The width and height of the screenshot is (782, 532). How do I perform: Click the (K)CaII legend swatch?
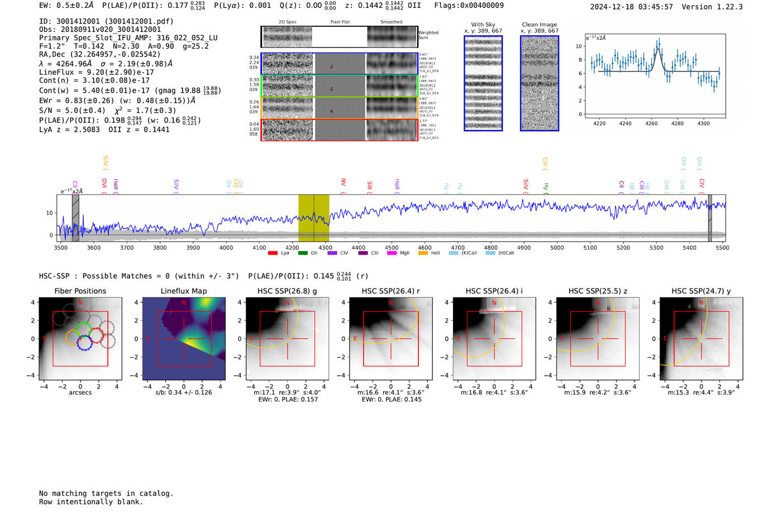pyautogui.click(x=454, y=253)
